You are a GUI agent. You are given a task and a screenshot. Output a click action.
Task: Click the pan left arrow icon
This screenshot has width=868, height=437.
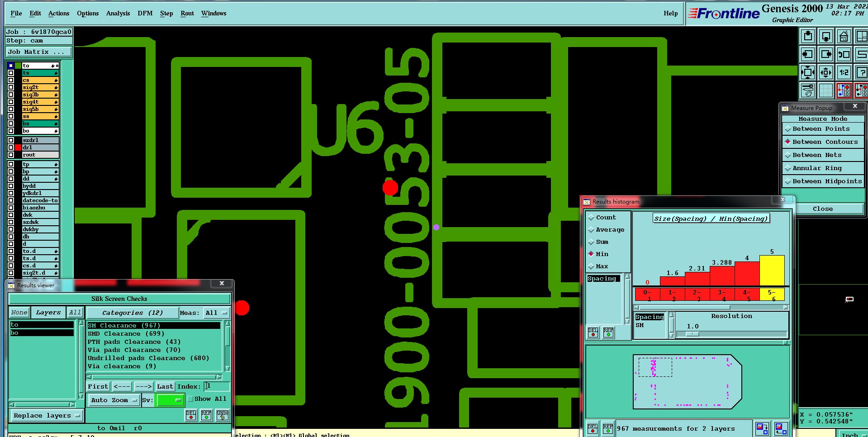click(807, 54)
